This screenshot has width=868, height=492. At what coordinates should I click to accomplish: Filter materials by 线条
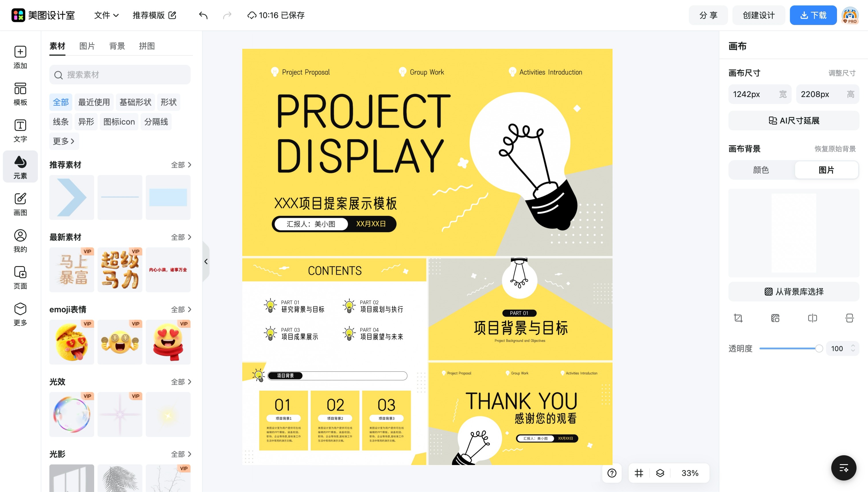point(61,122)
